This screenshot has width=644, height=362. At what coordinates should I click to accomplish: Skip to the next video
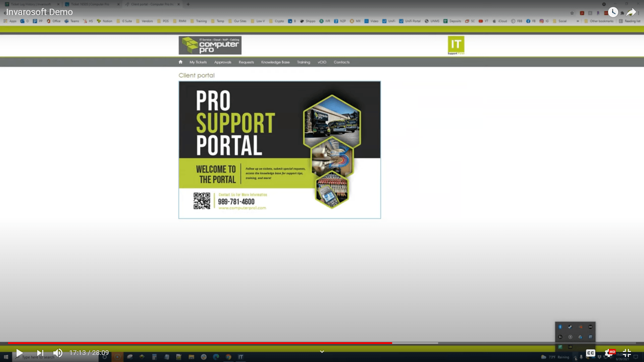tap(40, 353)
